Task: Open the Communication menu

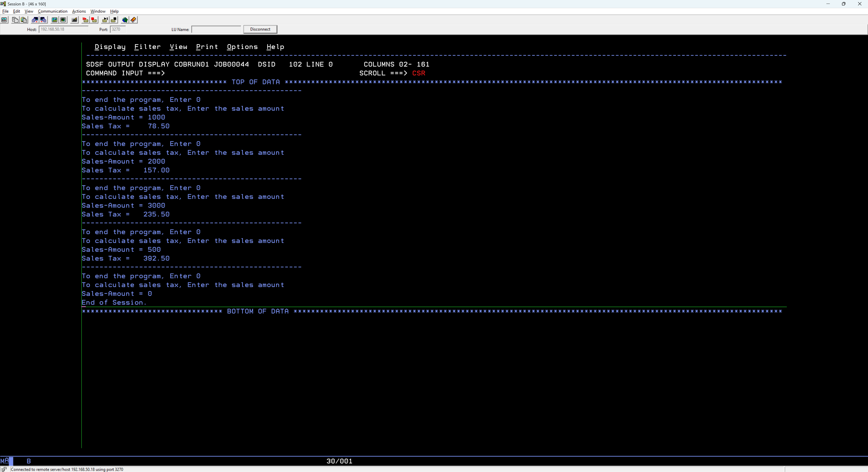Action: pyautogui.click(x=52, y=11)
